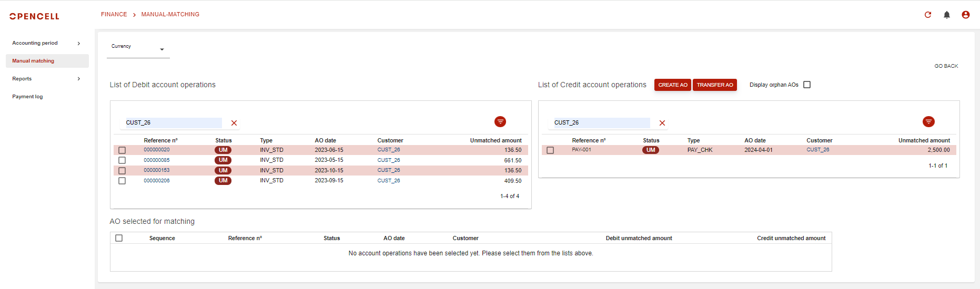Open filter options for Debit operations list
This screenshot has height=289, width=980.
pos(500,122)
